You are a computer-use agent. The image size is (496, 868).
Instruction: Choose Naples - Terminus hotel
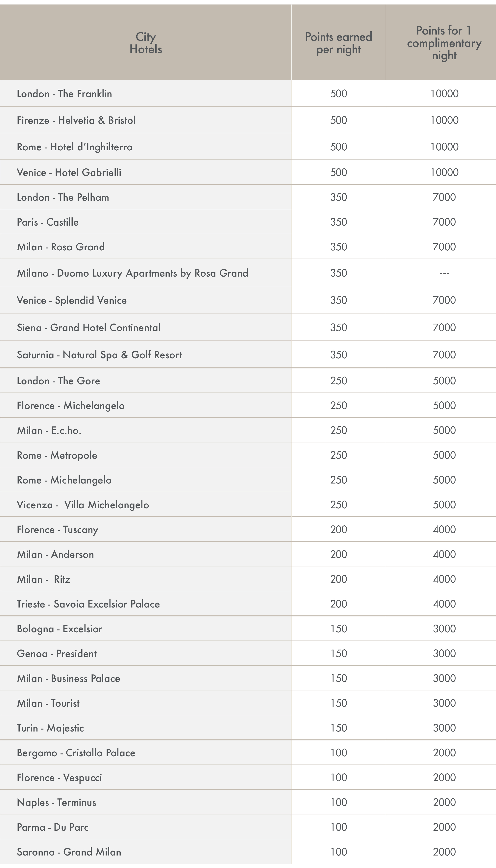[57, 803]
